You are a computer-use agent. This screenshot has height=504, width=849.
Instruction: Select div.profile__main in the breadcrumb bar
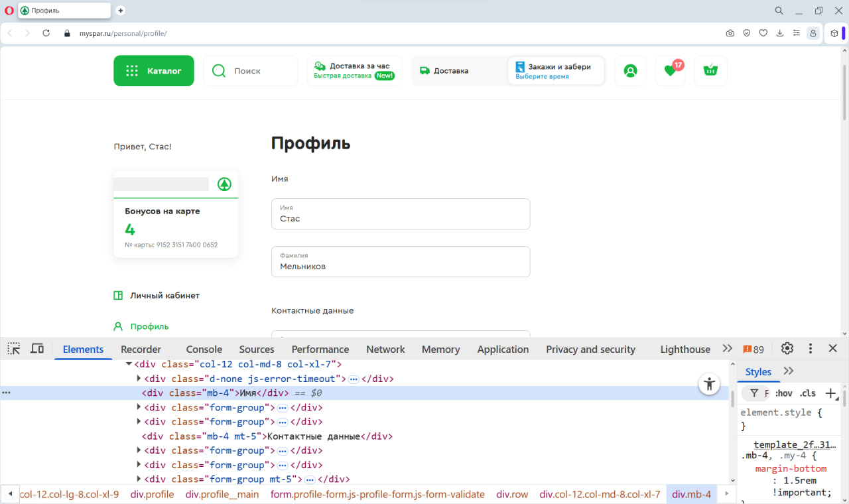(222, 494)
